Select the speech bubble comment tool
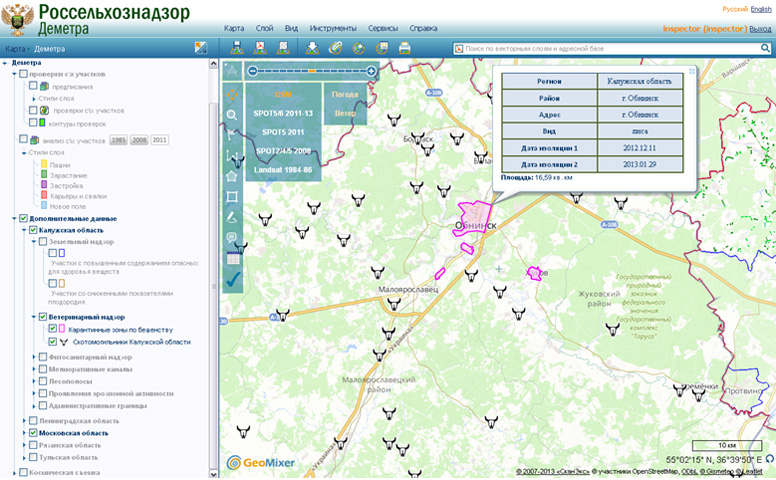776x480 pixels. click(x=232, y=238)
